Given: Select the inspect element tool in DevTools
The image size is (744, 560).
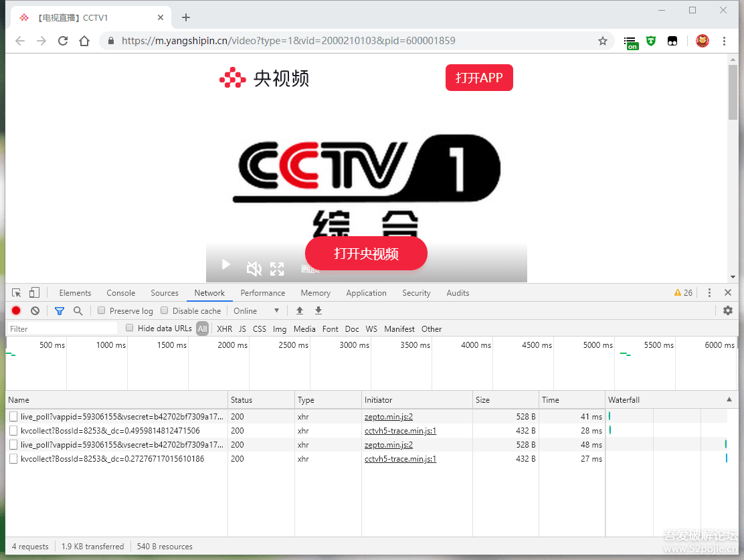Looking at the screenshot, I should coord(17,292).
